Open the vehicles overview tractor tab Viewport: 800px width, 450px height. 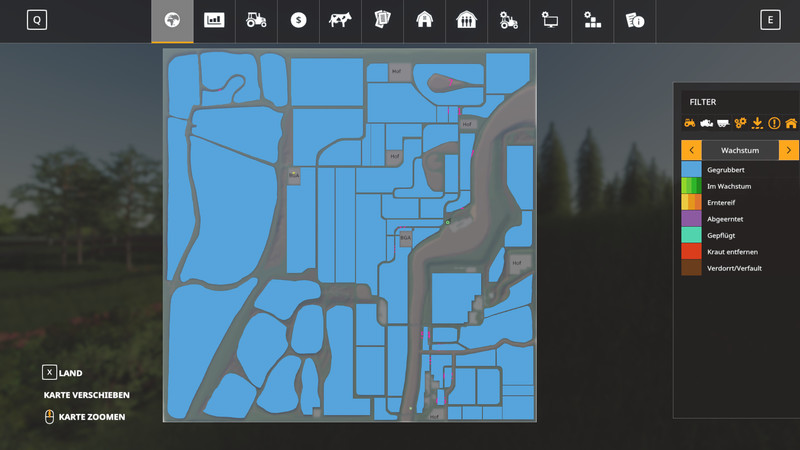256,21
